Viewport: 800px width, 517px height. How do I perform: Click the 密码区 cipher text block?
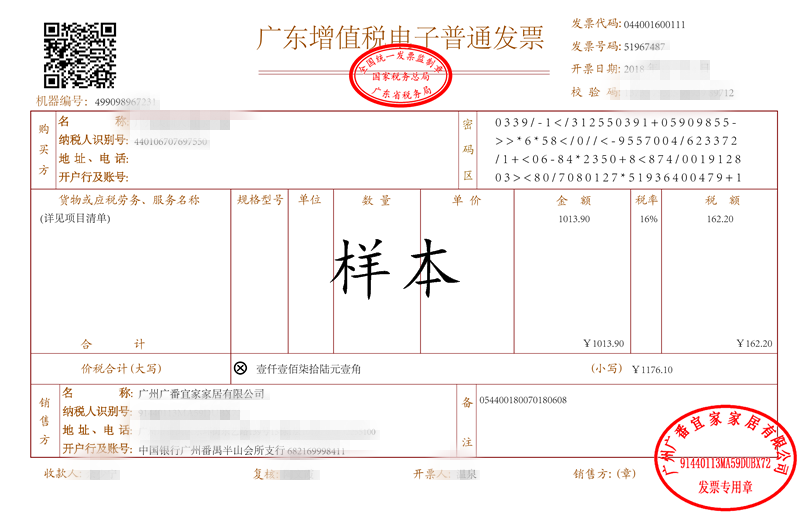618,150
